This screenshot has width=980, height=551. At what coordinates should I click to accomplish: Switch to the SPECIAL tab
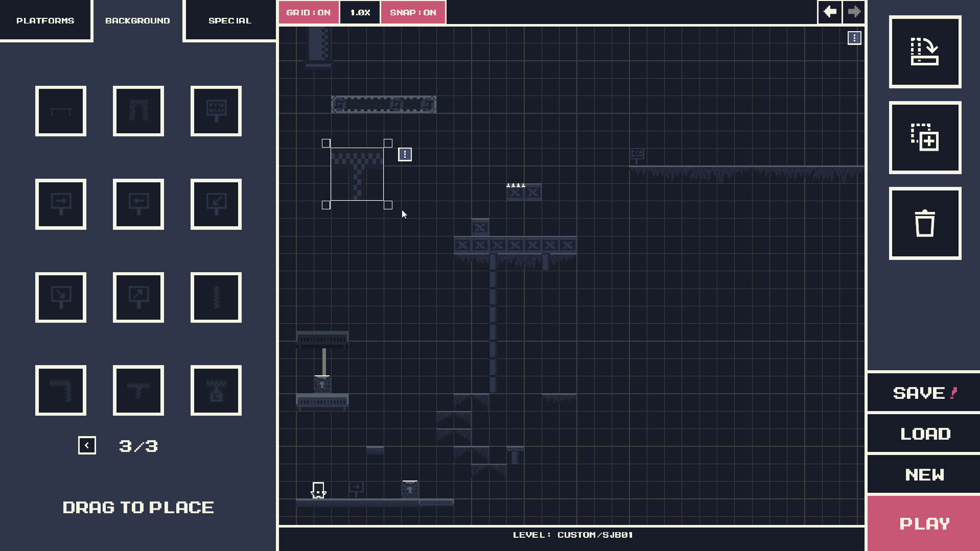(x=229, y=20)
